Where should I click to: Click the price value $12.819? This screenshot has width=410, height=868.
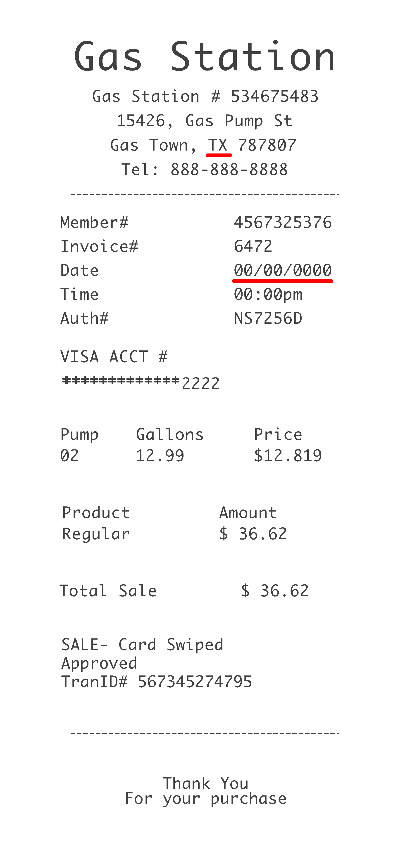click(x=288, y=456)
